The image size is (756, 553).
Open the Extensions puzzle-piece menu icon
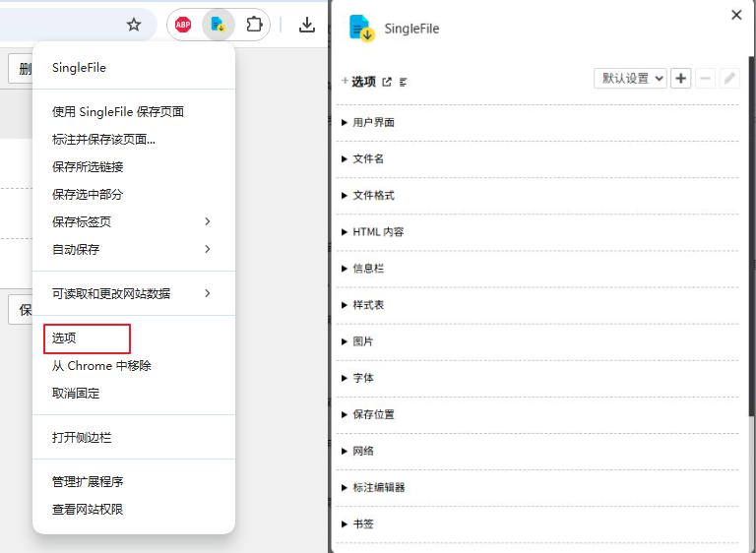pos(254,24)
